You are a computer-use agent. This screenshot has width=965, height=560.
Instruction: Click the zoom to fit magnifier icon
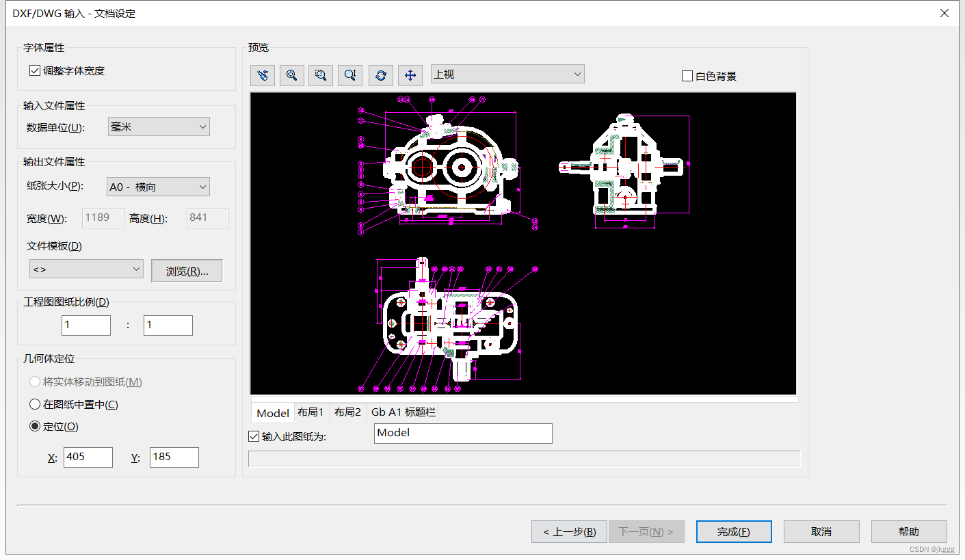coord(292,75)
